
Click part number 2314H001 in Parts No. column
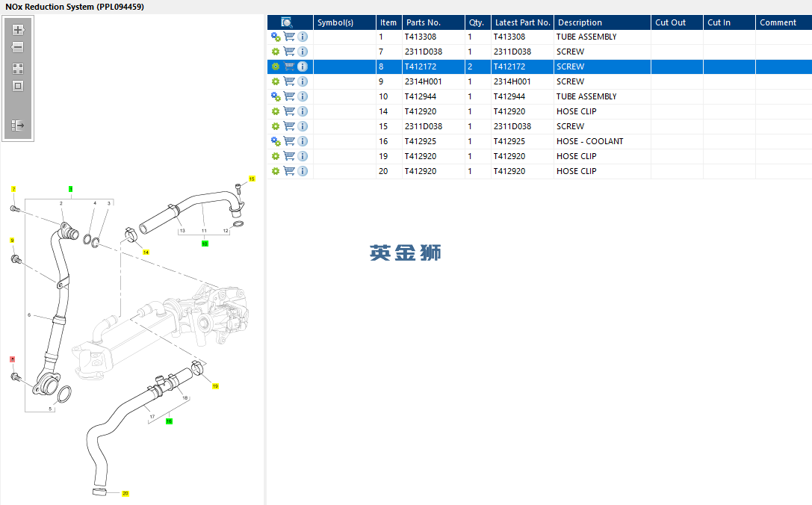tap(424, 81)
